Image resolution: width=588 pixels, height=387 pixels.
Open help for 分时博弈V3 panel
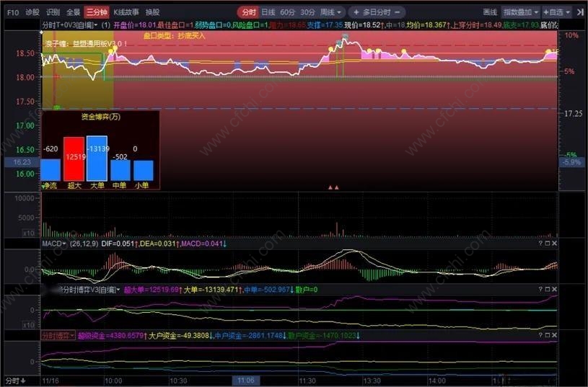[x=540, y=289]
